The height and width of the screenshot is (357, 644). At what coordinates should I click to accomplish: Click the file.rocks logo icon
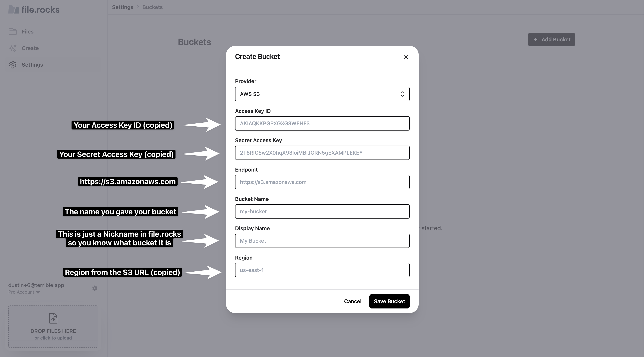pyautogui.click(x=14, y=10)
